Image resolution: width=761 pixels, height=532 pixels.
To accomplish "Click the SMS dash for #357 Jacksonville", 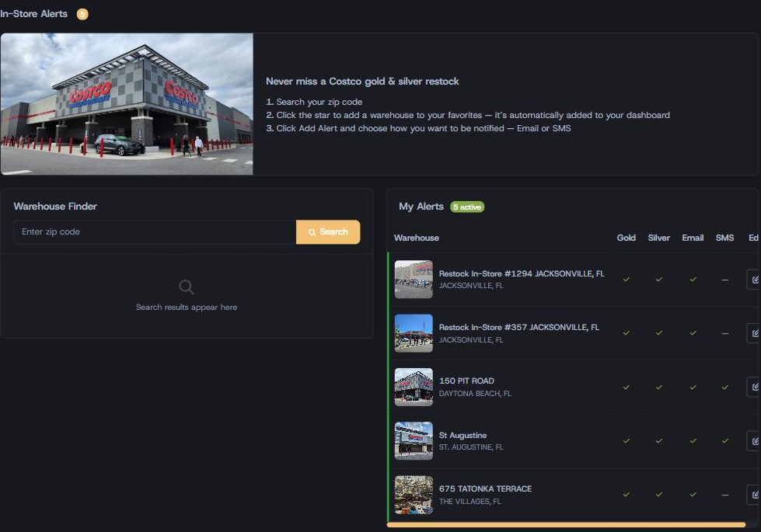I will pyautogui.click(x=724, y=334).
